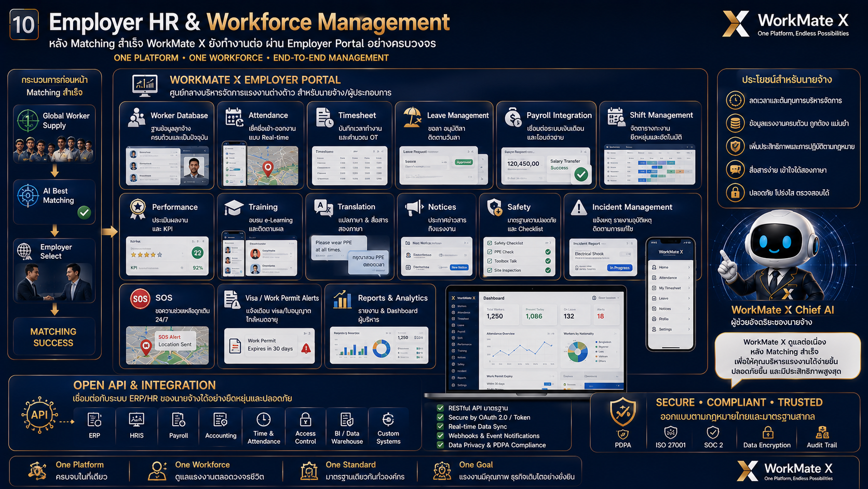Open Profile in the phone menu
868x489 pixels.
(671, 319)
